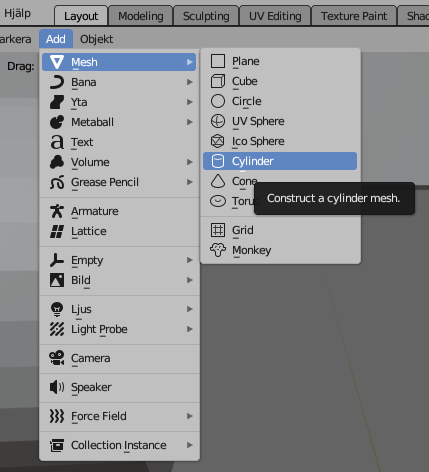The image size is (429, 472).
Task: Select the Plane mesh icon
Action: pos(218,61)
